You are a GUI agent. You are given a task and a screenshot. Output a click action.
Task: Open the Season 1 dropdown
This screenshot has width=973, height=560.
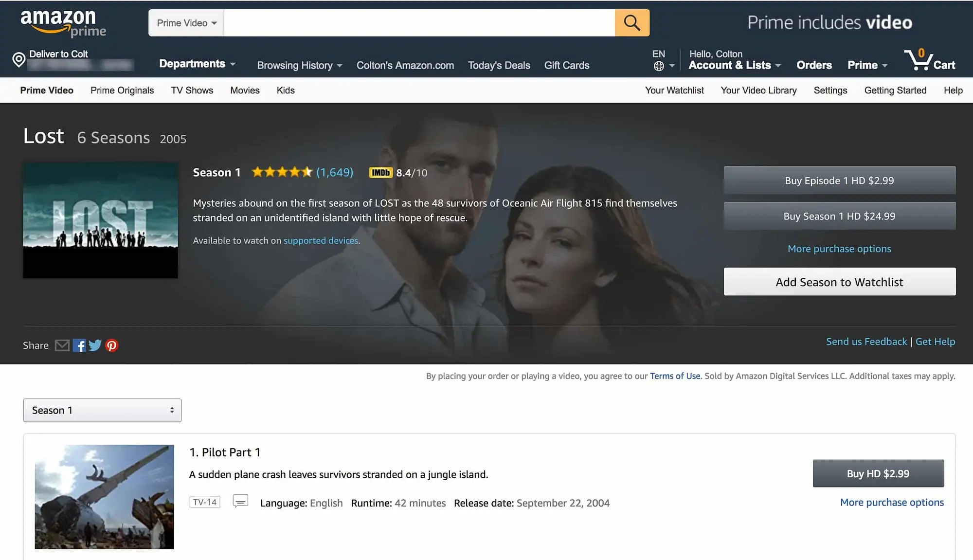102,410
